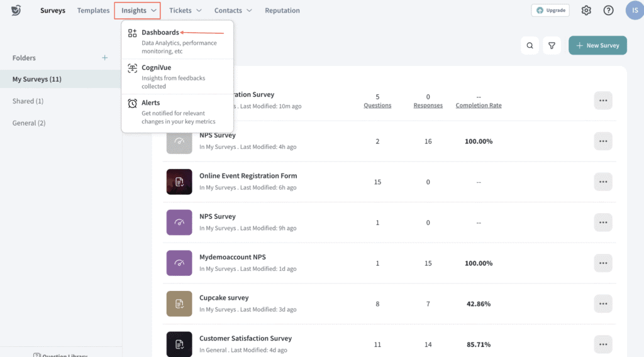The width and height of the screenshot is (644, 357).
Task: Click the New Survey button
Action: pos(597,45)
